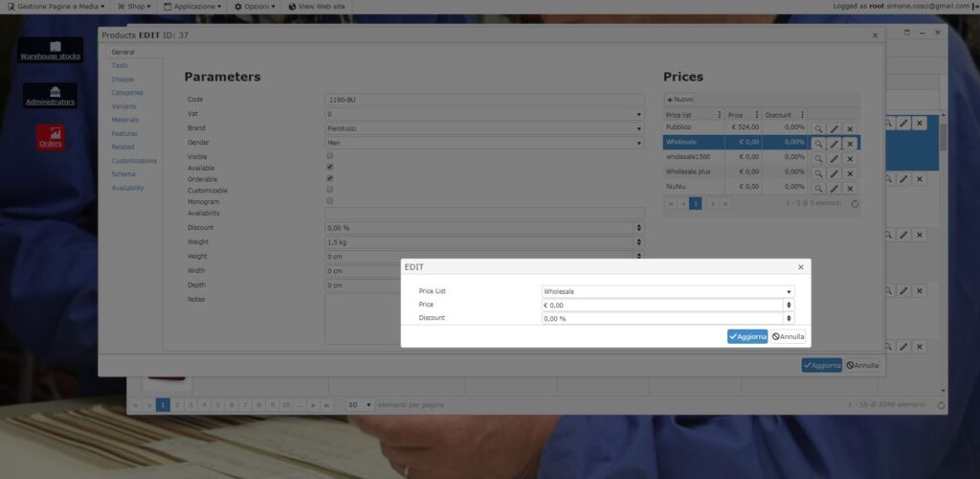Switch to the Variants tab
This screenshot has width=980, height=479.
[x=123, y=106]
